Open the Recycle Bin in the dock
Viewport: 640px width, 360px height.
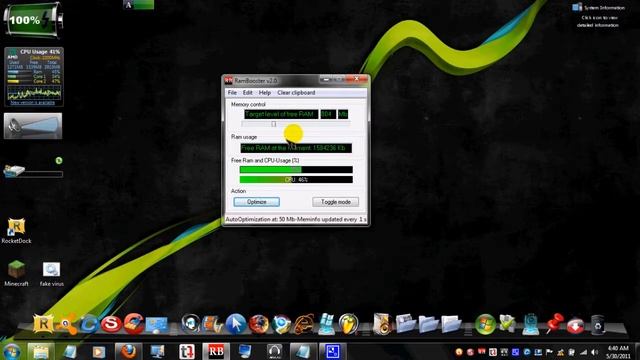click(x=598, y=325)
